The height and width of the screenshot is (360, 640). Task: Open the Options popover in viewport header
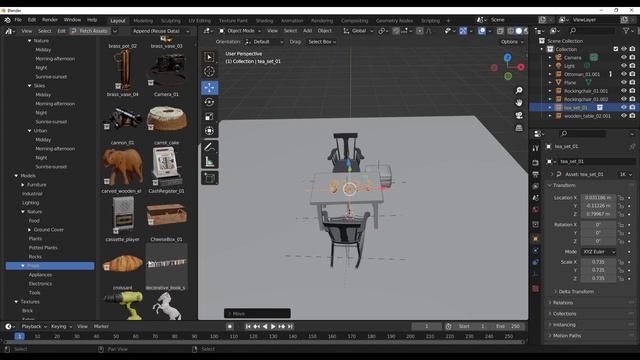pyautogui.click(x=512, y=42)
